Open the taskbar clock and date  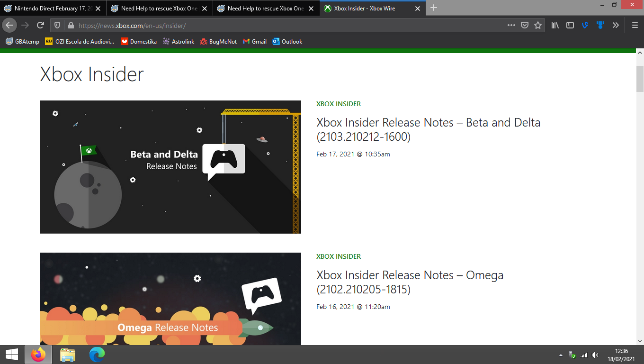(x=621, y=355)
